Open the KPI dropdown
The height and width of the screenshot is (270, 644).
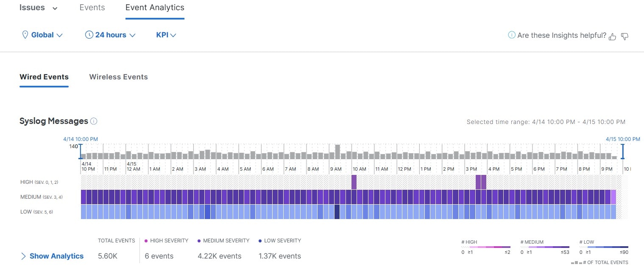coord(166,35)
